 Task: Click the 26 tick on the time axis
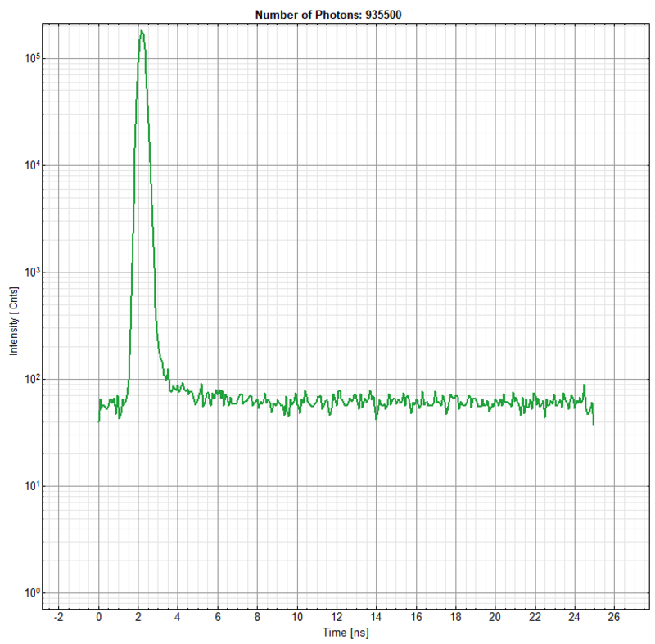614,617
